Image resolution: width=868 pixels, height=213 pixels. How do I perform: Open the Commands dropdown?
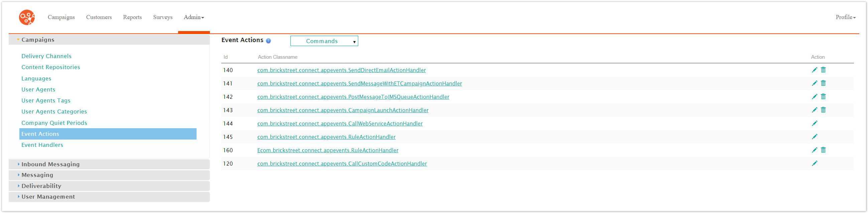tap(324, 41)
